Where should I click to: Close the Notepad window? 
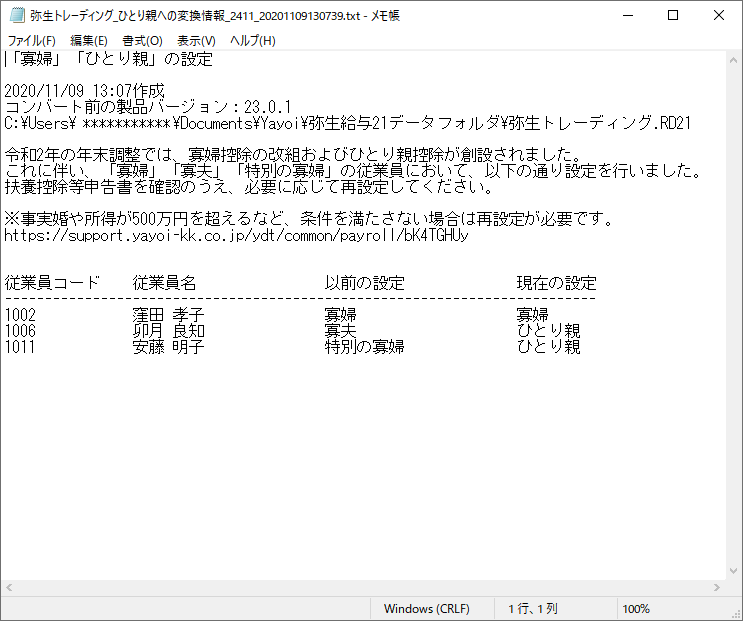click(718, 16)
